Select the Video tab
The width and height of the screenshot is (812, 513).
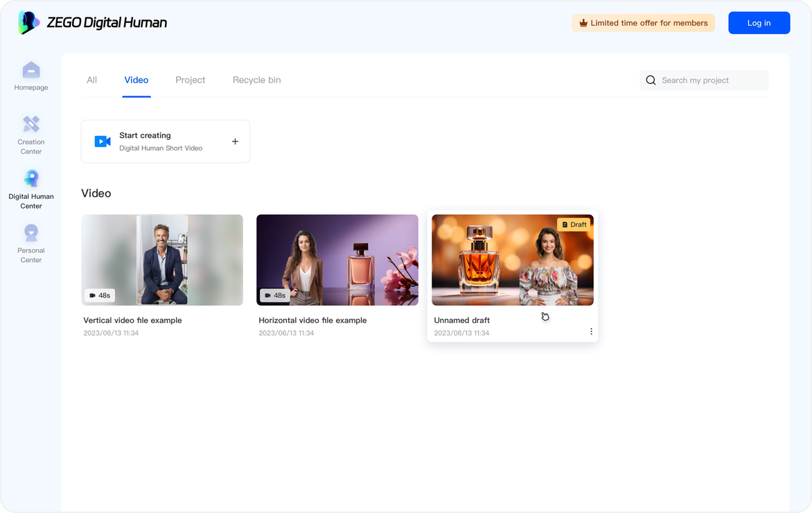click(136, 80)
